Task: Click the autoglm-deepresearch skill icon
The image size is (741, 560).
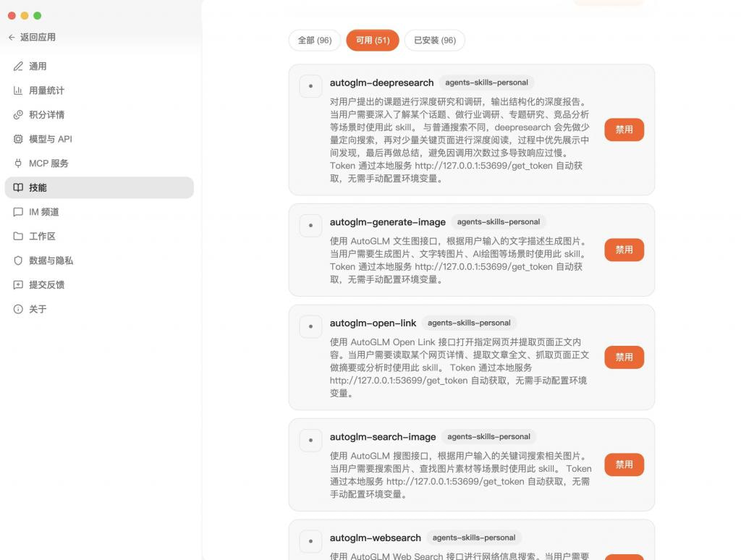Action: [x=310, y=86]
